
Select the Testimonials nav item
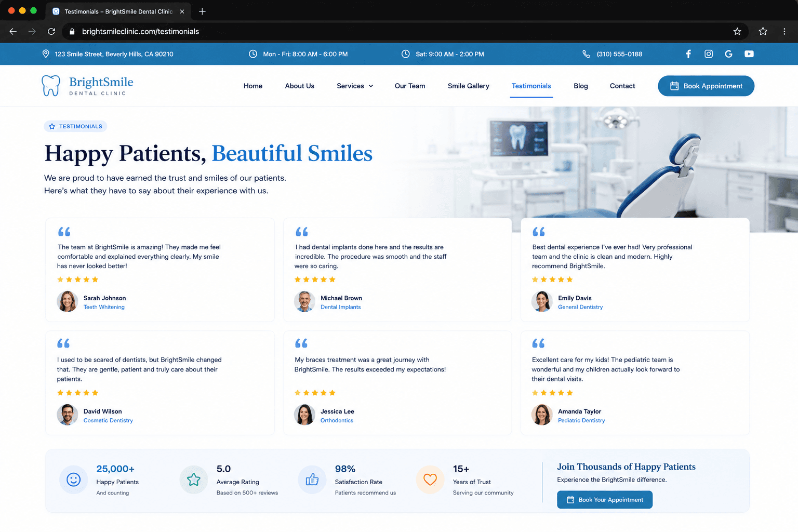(531, 86)
